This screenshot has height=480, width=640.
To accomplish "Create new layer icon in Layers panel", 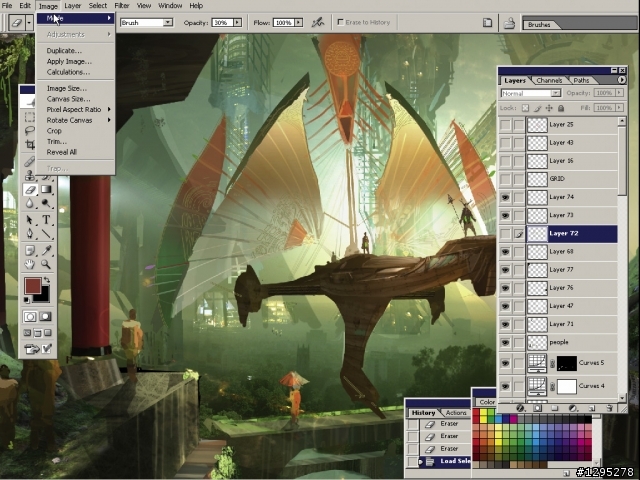I will click(x=592, y=408).
